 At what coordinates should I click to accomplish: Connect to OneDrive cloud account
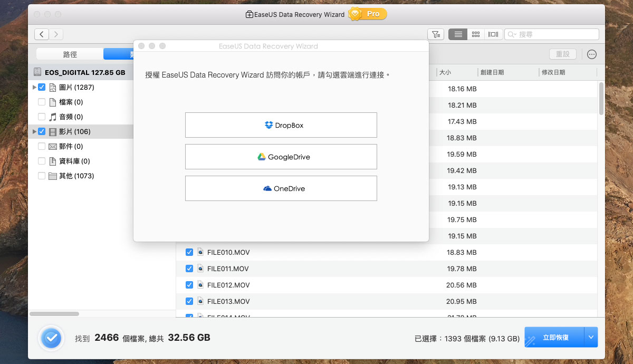pyautogui.click(x=281, y=188)
